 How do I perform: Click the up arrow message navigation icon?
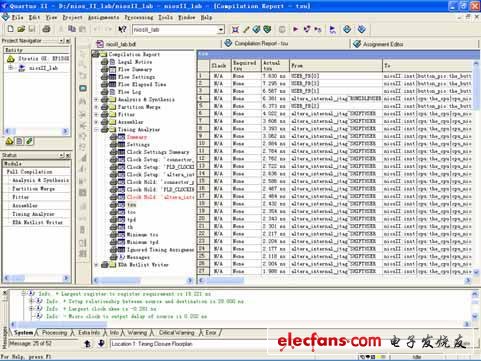[88, 343]
